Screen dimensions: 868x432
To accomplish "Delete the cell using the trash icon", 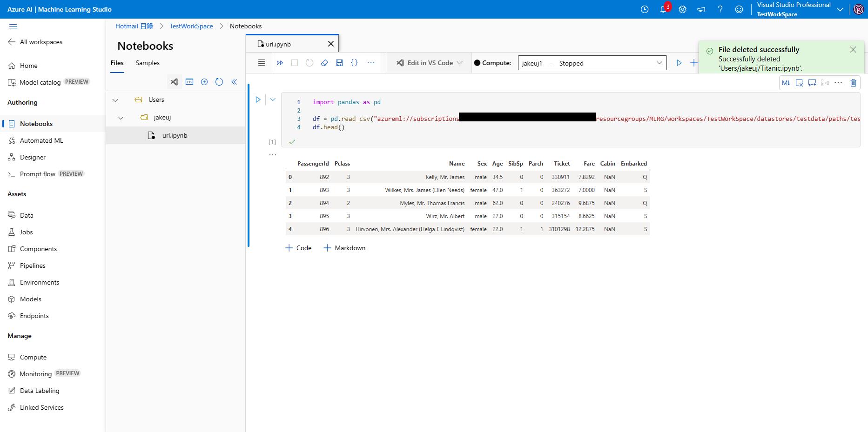I will (x=853, y=83).
